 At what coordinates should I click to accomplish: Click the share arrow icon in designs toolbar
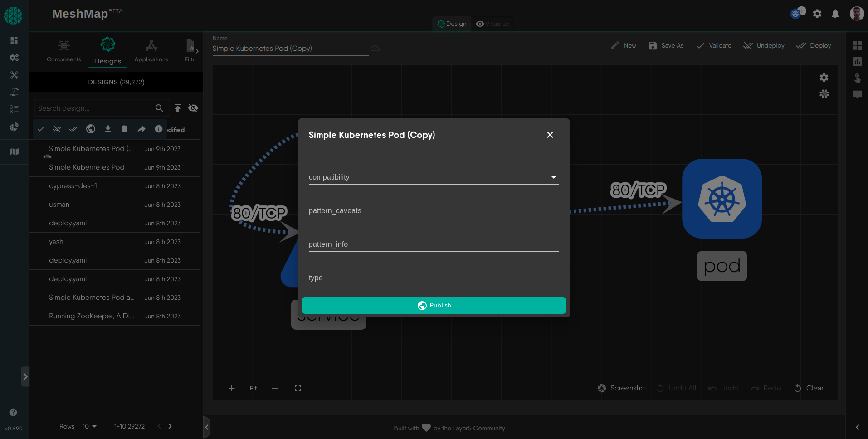tap(141, 129)
